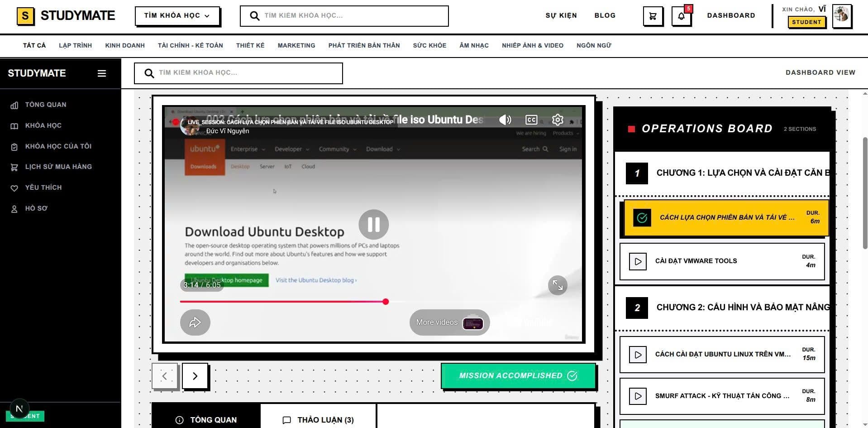Click the Dashboard View label

click(x=820, y=72)
